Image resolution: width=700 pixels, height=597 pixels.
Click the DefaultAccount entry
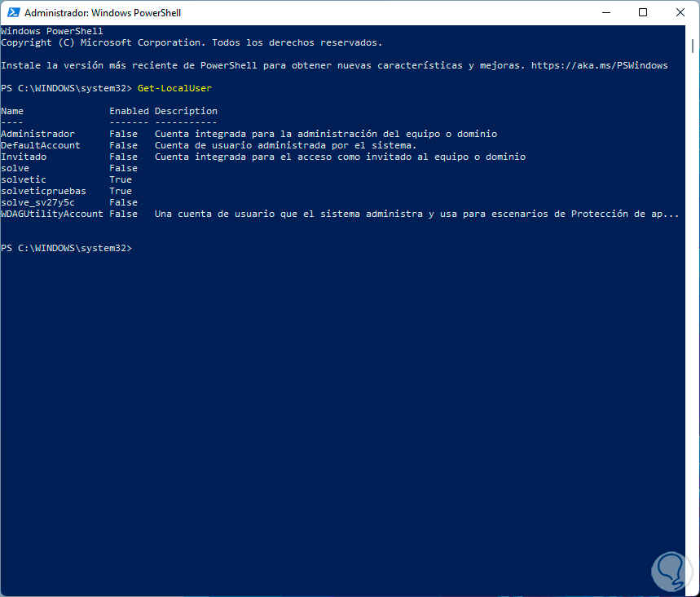pos(41,145)
